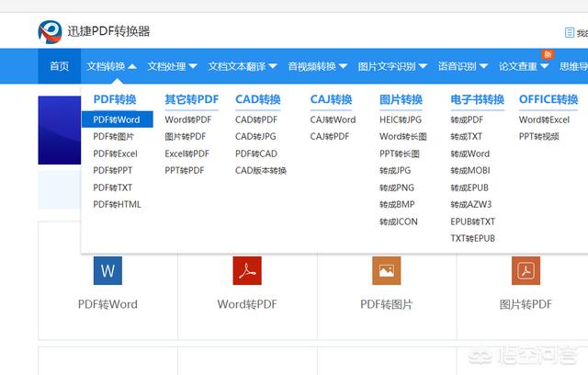
Task: Choose 转成JPG under 图片转换
Action: (x=395, y=171)
